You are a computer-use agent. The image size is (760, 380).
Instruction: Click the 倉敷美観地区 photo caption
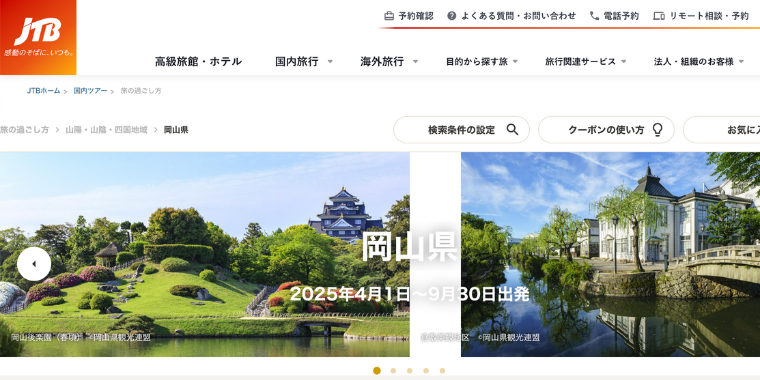coord(480,337)
